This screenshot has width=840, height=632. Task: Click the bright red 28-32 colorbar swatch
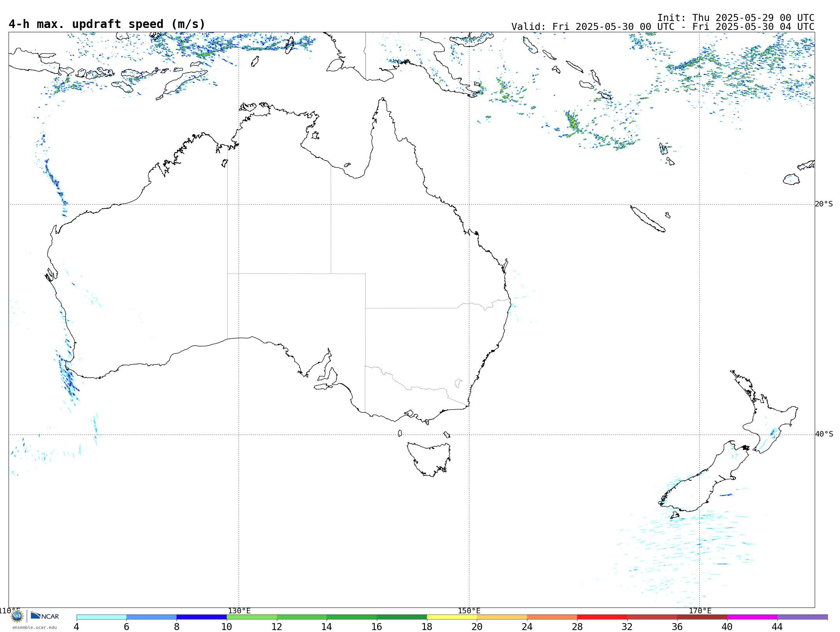tap(602, 617)
